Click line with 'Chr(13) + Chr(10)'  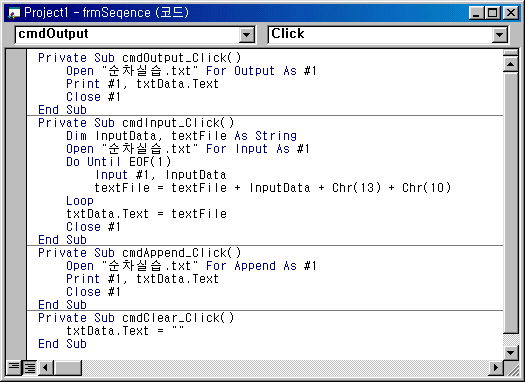point(273,187)
